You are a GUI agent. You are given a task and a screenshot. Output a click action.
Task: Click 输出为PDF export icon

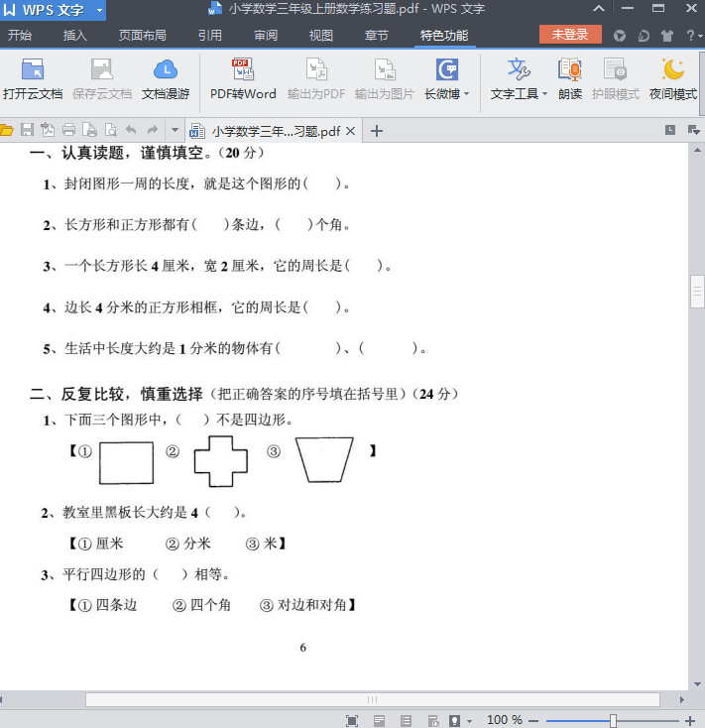click(x=316, y=80)
